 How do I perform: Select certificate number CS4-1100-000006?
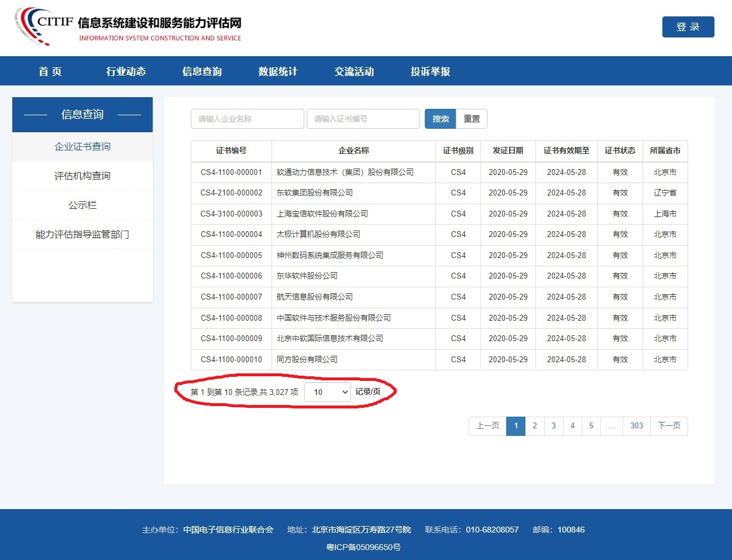(x=232, y=276)
